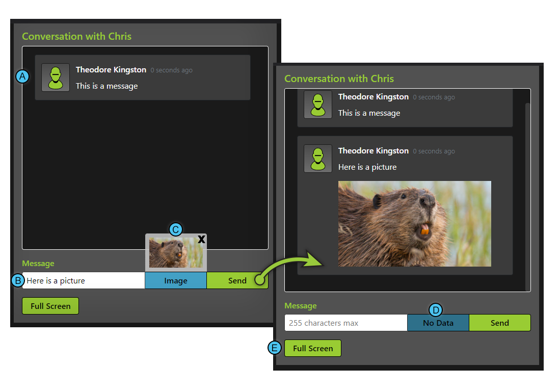The image size is (560, 392).
Task: Click the circled B callout marker
Action: (x=18, y=280)
